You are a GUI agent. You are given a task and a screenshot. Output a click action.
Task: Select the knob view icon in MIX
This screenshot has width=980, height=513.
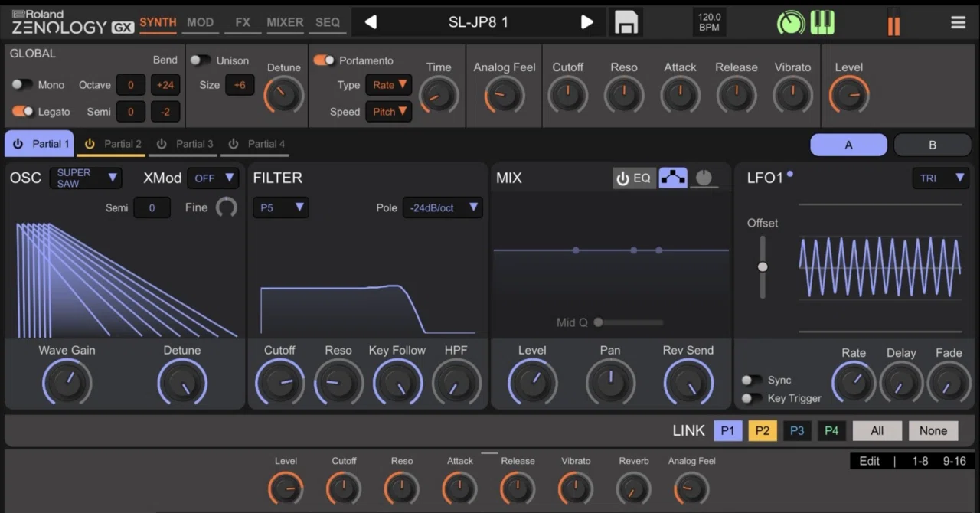click(704, 178)
